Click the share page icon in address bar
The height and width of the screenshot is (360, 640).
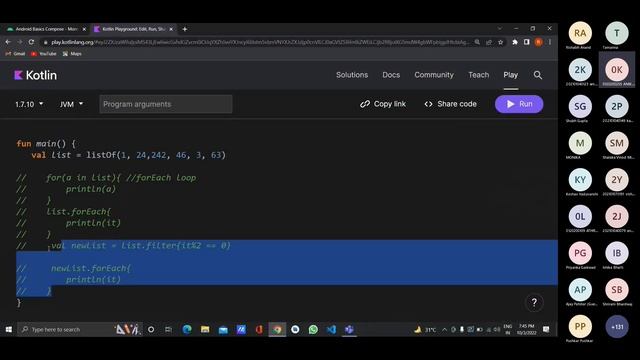pyautogui.click(x=489, y=42)
